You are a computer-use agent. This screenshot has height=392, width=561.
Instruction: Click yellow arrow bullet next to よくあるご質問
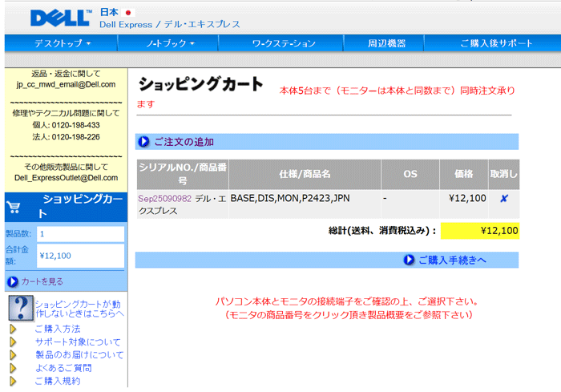tap(13, 368)
